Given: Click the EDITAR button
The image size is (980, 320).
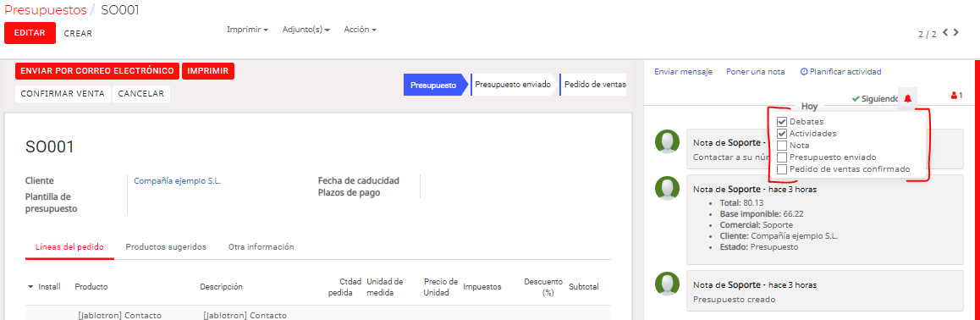Looking at the screenshot, I should click(x=30, y=33).
